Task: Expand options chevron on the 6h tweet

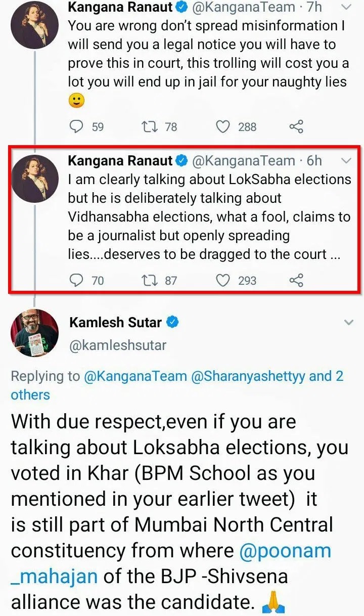Action: click(347, 161)
